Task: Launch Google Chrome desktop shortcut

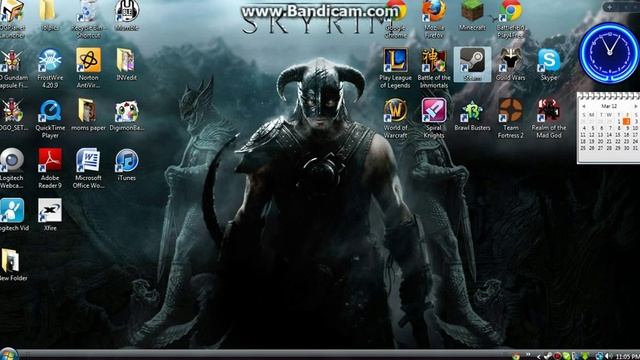Action: (x=396, y=20)
